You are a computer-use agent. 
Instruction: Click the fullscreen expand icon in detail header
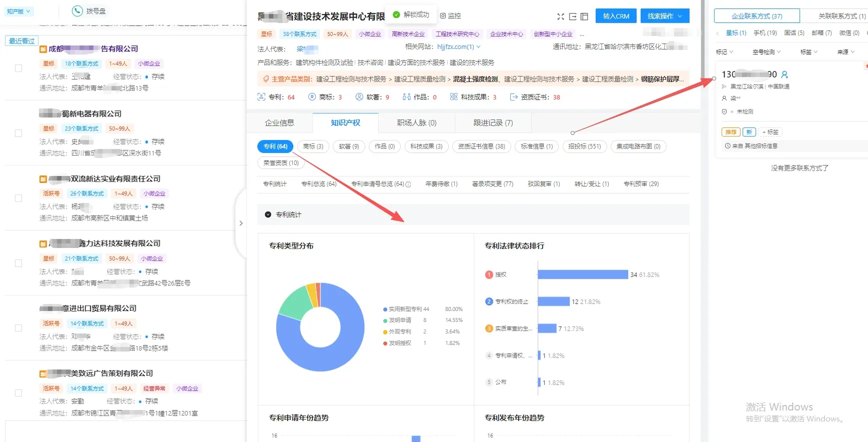pyautogui.click(x=561, y=16)
